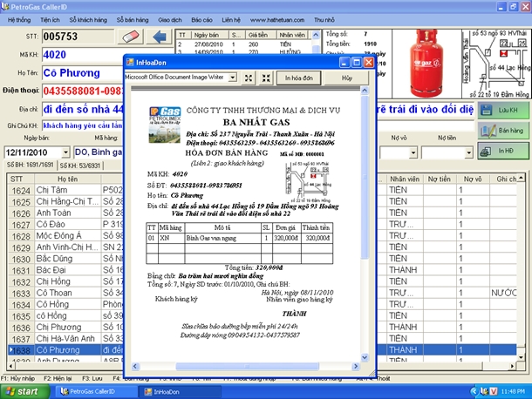This screenshot has width=532, height=399.
Task: Click the www.hathetuan.com menu item
Action: 277,20
